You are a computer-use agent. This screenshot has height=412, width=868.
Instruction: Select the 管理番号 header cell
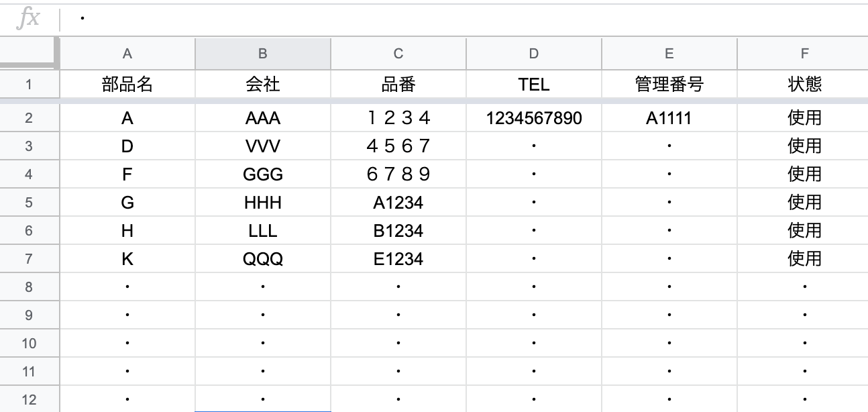coord(669,85)
